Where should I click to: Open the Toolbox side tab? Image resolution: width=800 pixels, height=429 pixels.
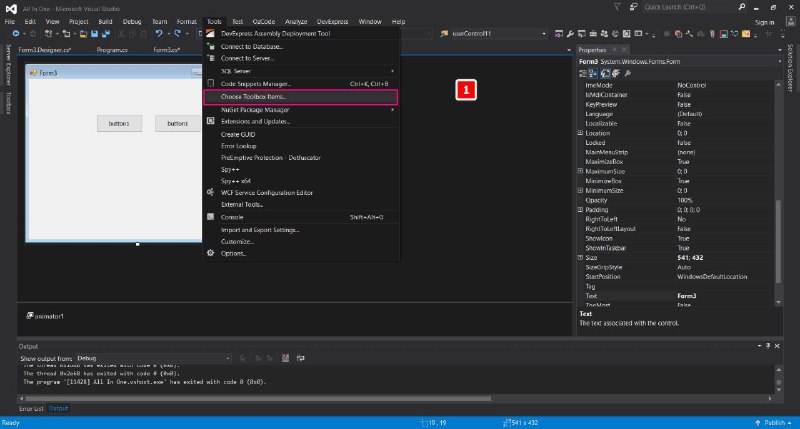coord(8,103)
